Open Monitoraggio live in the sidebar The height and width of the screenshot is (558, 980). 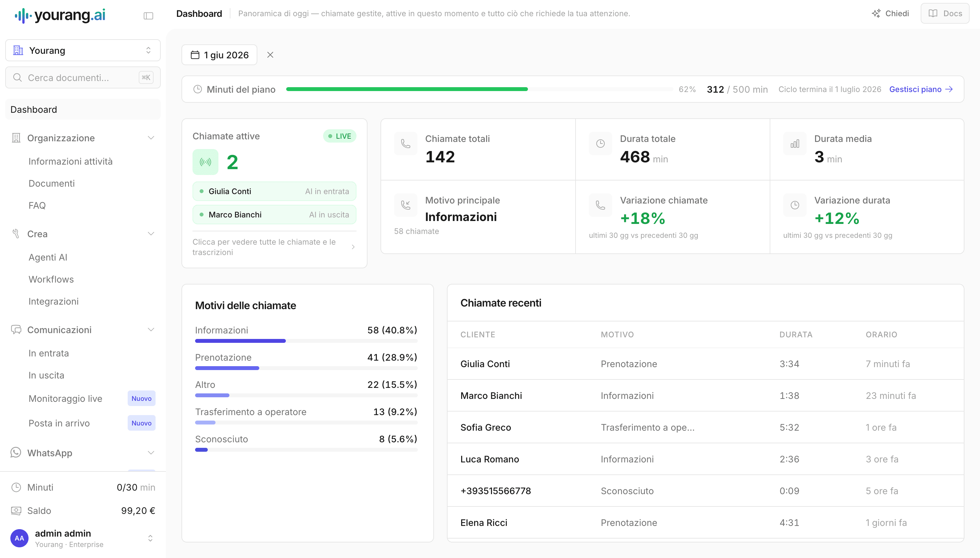pyautogui.click(x=65, y=399)
